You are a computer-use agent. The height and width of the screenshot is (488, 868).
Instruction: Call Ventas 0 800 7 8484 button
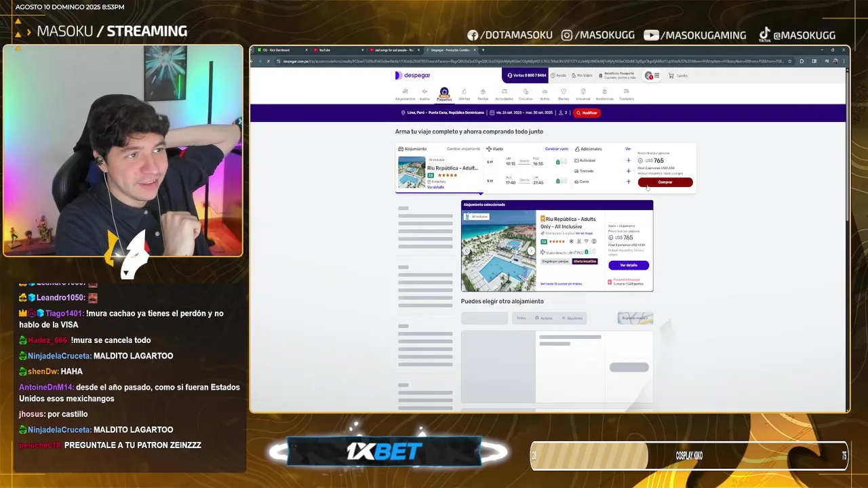tap(525, 75)
